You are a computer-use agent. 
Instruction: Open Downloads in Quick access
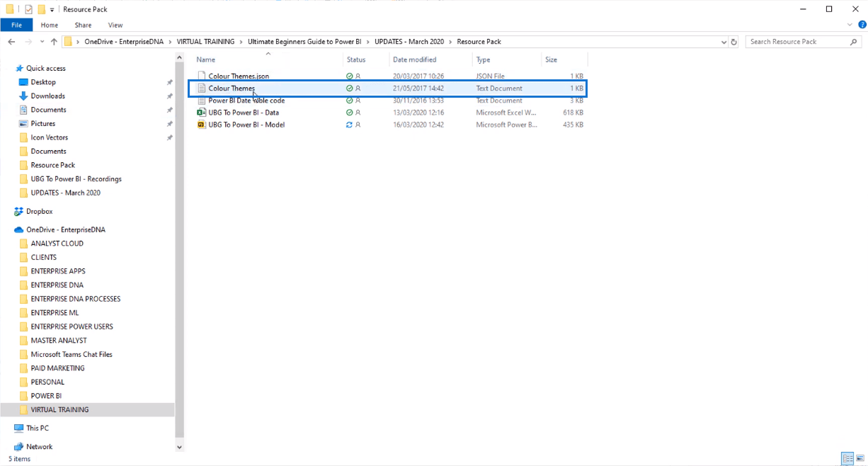(47, 96)
